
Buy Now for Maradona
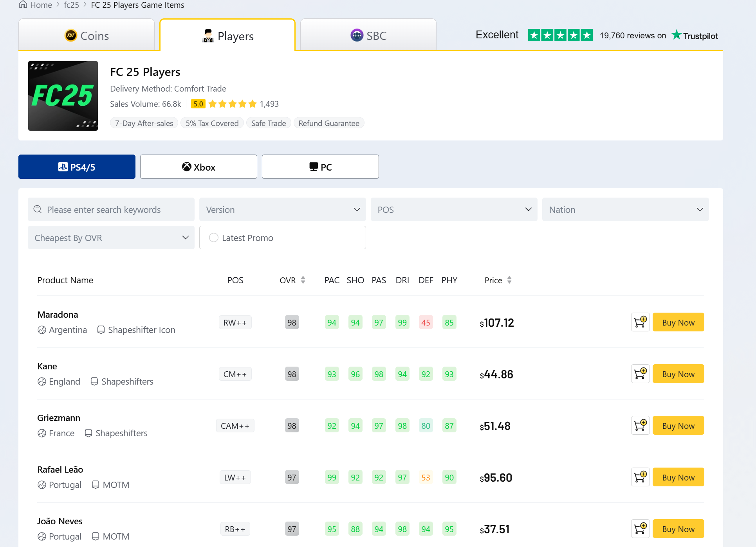[678, 322]
